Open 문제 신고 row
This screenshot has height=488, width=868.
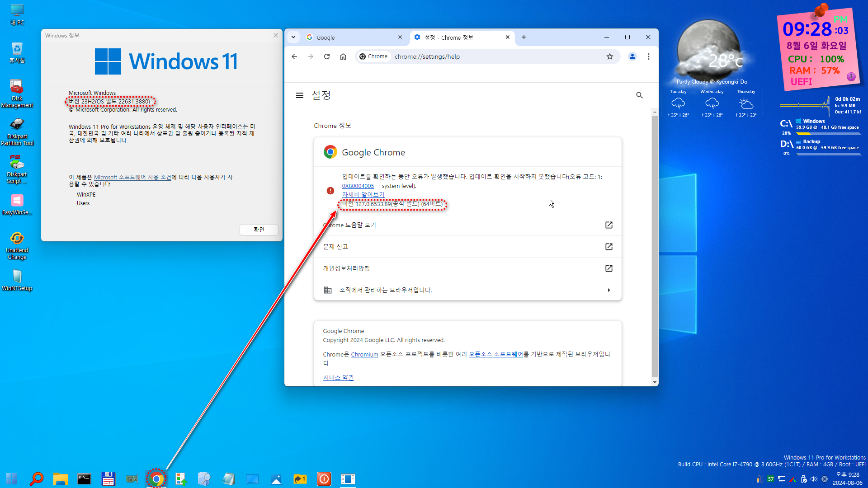coord(467,247)
